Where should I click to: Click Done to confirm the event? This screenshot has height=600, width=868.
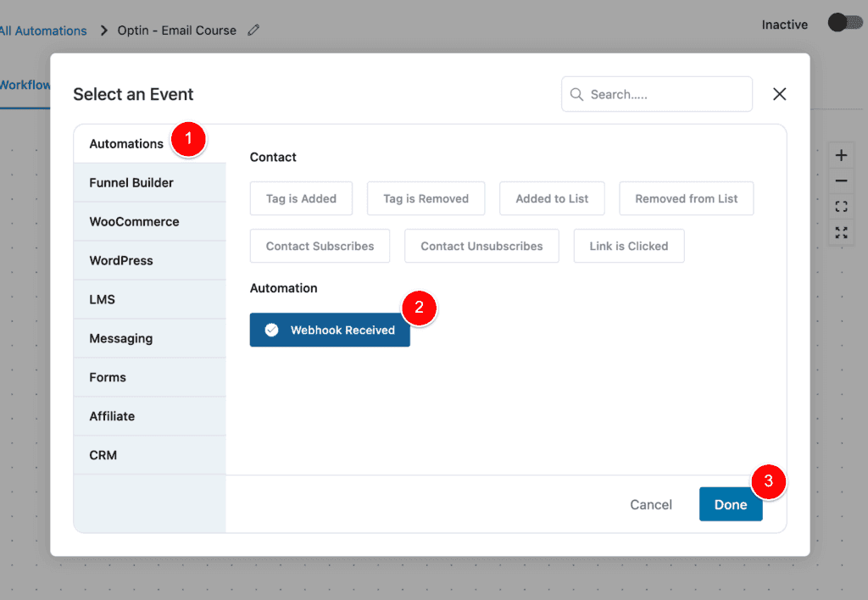click(731, 504)
